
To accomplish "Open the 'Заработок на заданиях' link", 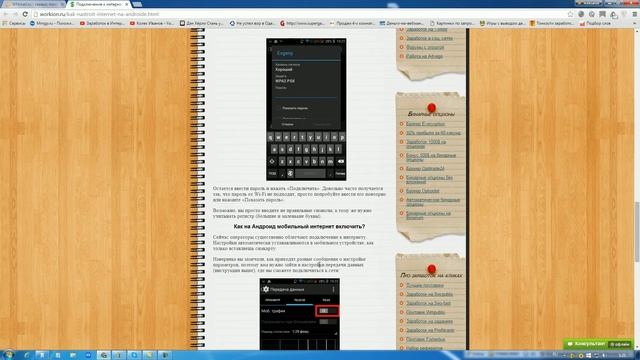I will click(x=429, y=321).
